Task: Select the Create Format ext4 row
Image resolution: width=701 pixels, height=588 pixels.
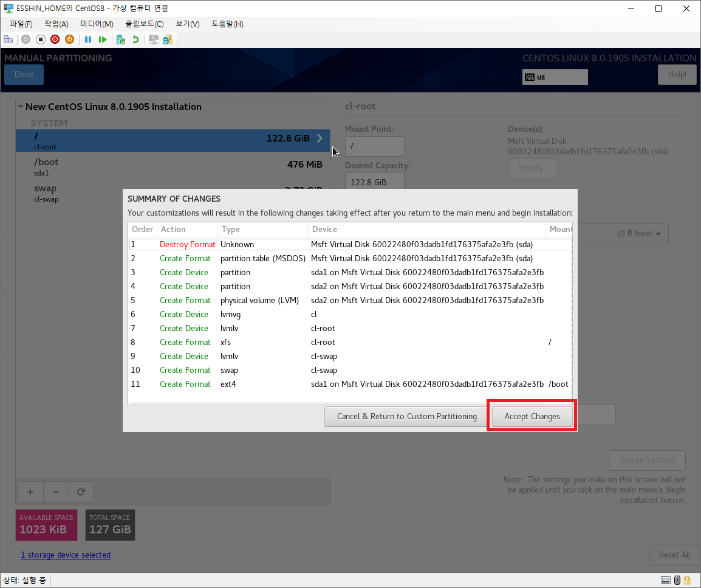Action: 350,384
